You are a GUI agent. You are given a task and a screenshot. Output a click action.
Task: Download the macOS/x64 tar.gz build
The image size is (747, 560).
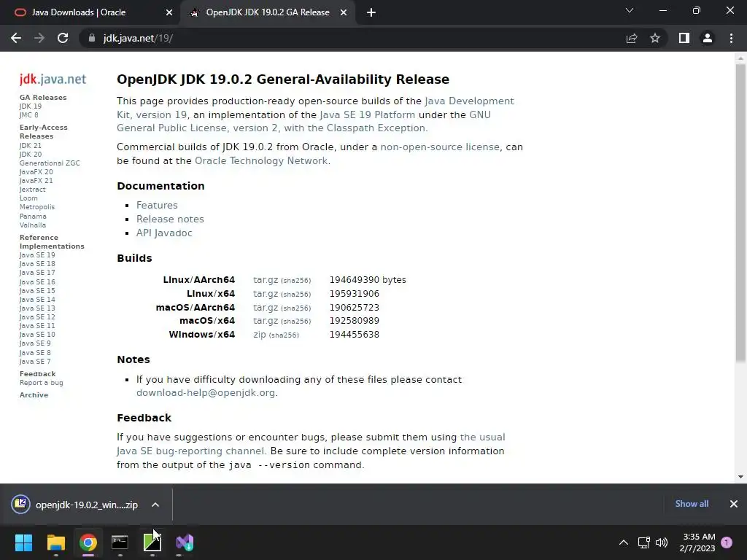coord(266,321)
